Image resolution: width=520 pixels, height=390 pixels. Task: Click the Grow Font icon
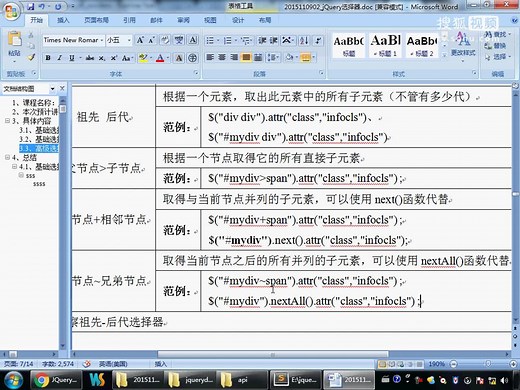point(140,40)
